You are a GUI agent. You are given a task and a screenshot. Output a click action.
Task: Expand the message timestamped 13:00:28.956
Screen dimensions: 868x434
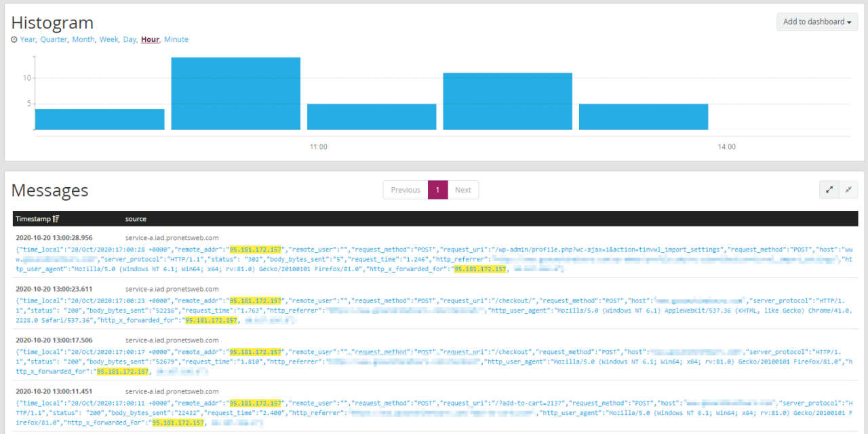coord(54,238)
